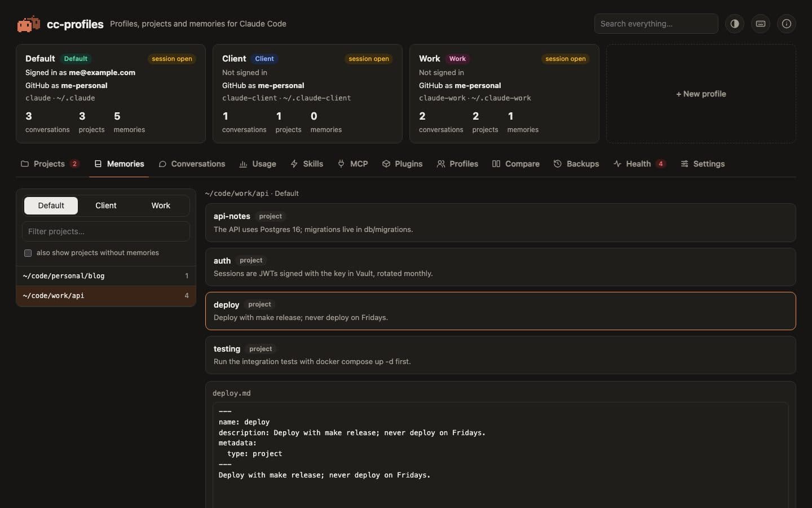This screenshot has height=508, width=812.
Task: Select the ~/code/personal/blog project row
Action: [x=106, y=276]
